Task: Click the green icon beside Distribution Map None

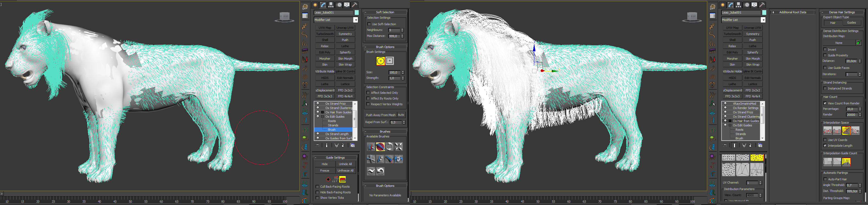Action: pos(858,43)
